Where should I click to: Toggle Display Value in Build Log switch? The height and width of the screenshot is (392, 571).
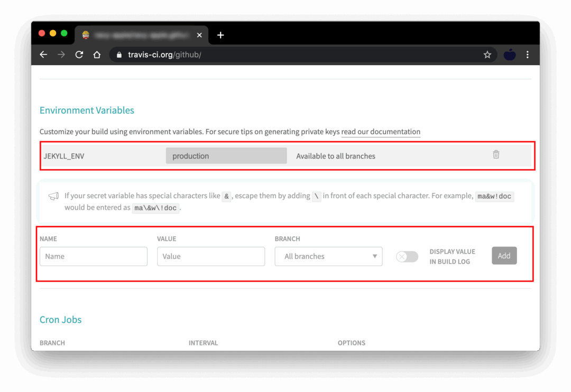(407, 257)
